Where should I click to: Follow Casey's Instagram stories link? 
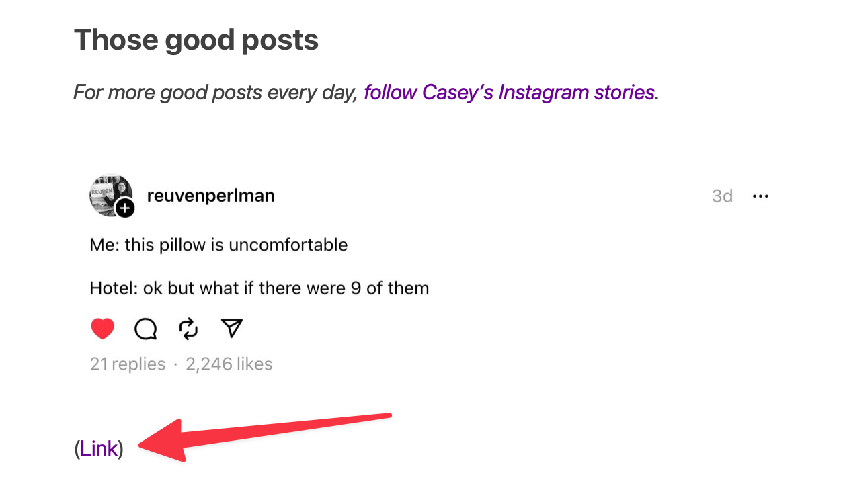(x=509, y=92)
